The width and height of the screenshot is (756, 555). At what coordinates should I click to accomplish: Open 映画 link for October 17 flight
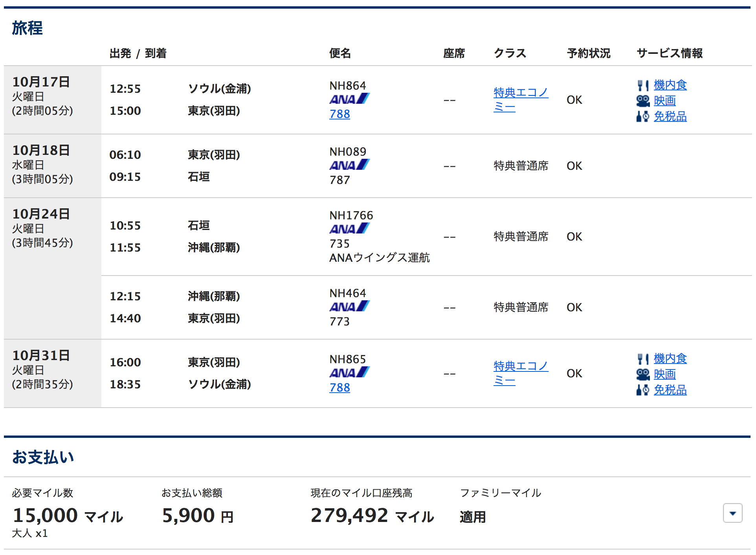(664, 101)
